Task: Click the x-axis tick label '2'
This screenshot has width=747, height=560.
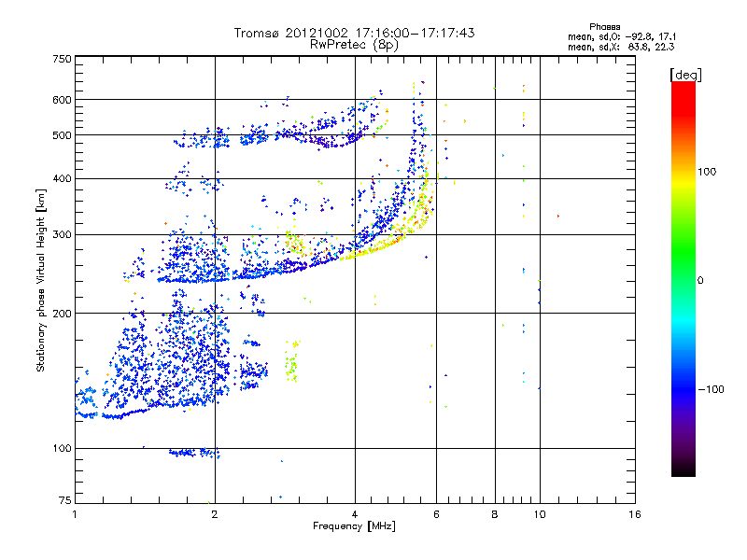Action: pos(215,514)
